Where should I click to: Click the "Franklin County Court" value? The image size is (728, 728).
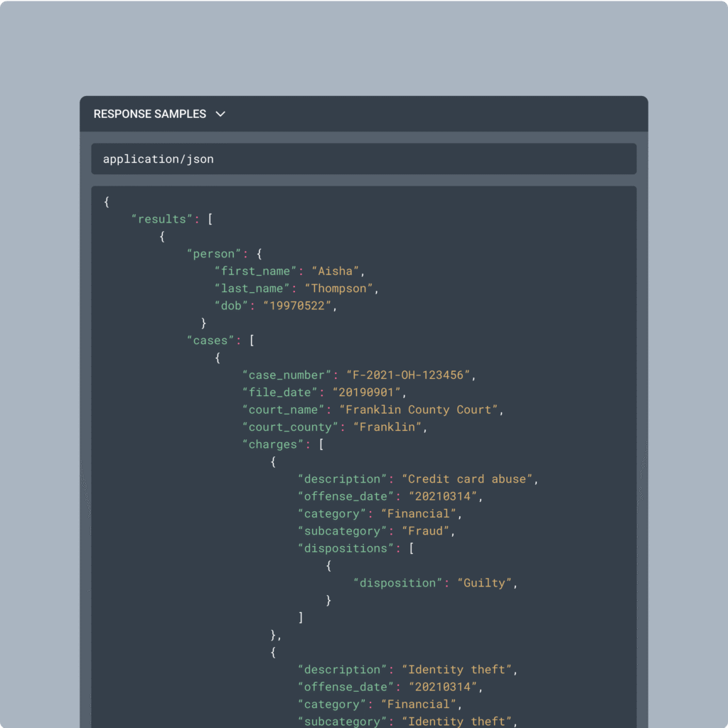(419, 410)
